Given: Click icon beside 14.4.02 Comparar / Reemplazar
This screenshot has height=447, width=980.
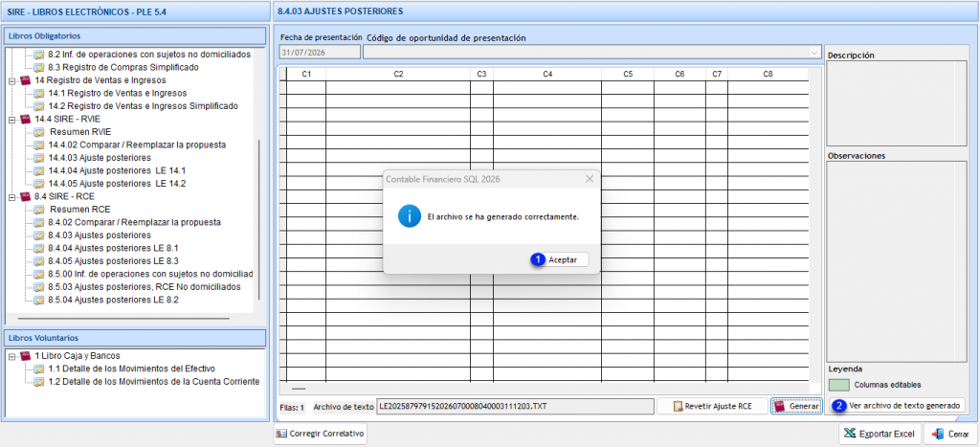Looking at the screenshot, I should tap(38, 145).
